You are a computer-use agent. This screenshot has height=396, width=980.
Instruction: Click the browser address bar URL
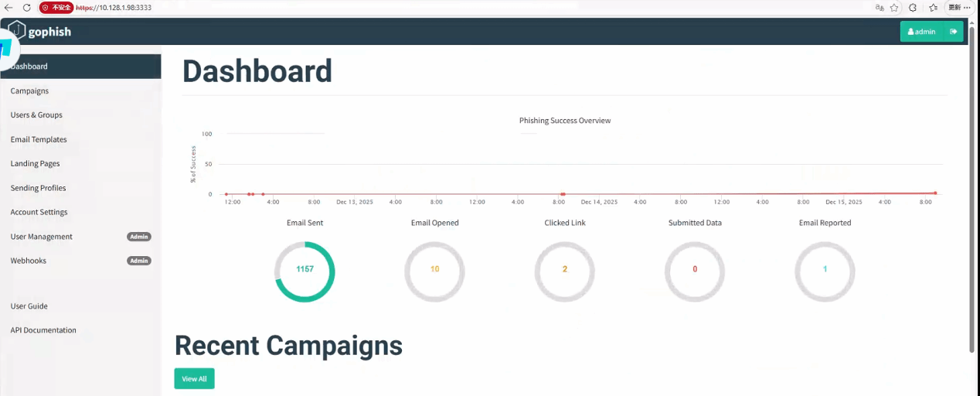(x=124, y=7)
